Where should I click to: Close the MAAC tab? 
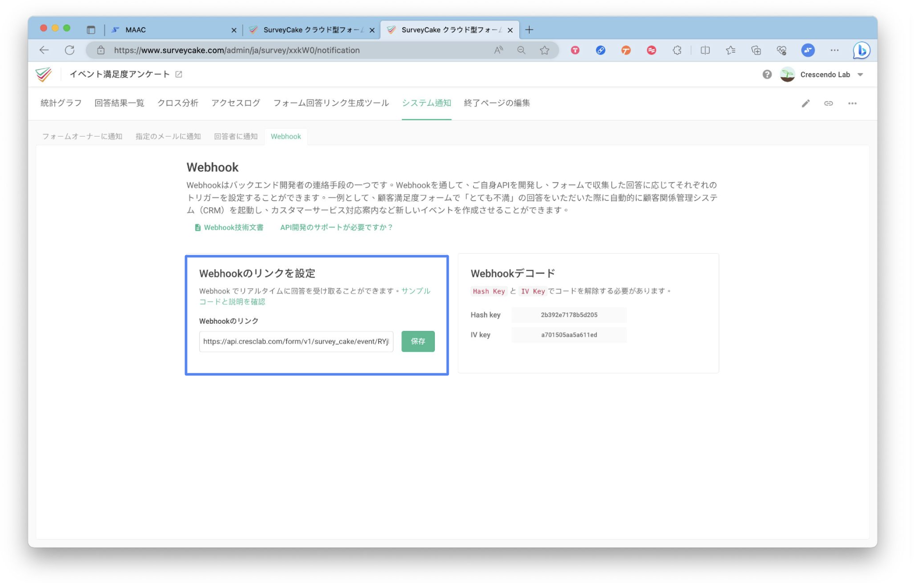(234, 30)
